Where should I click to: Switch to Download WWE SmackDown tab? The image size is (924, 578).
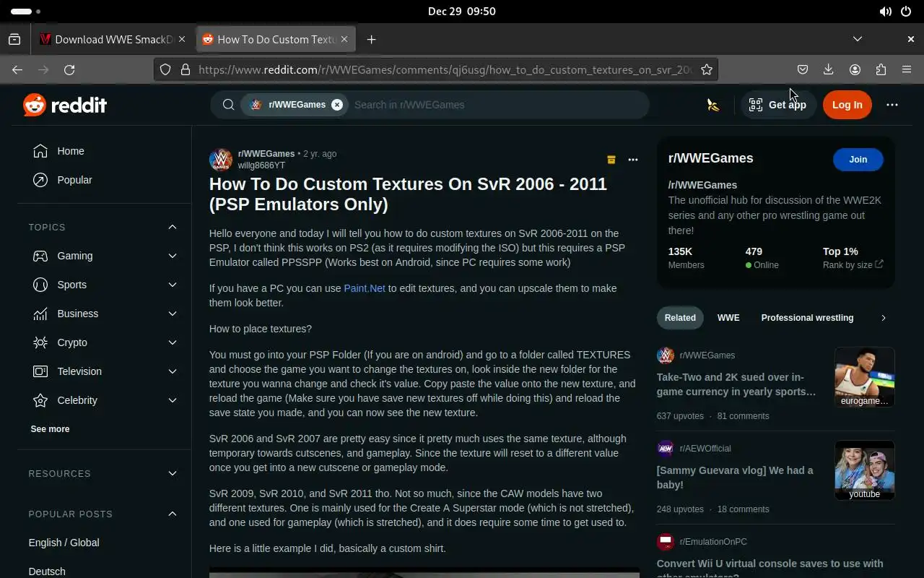(113, 40)
